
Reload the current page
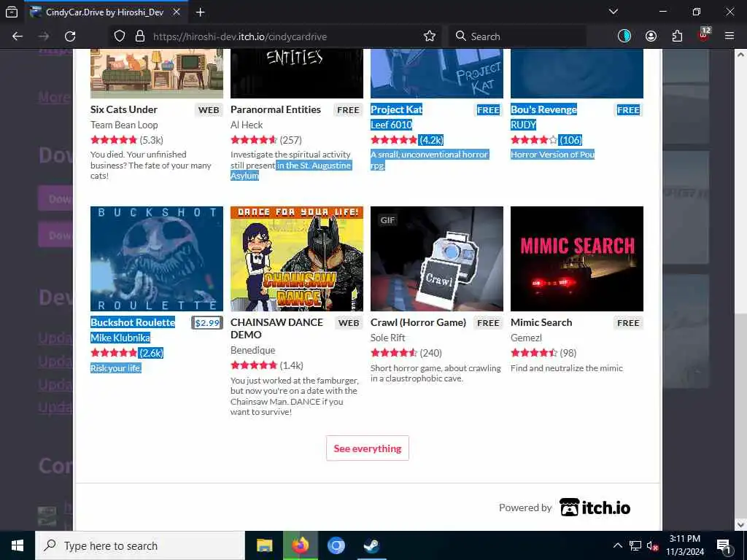(x=70, y=36)
